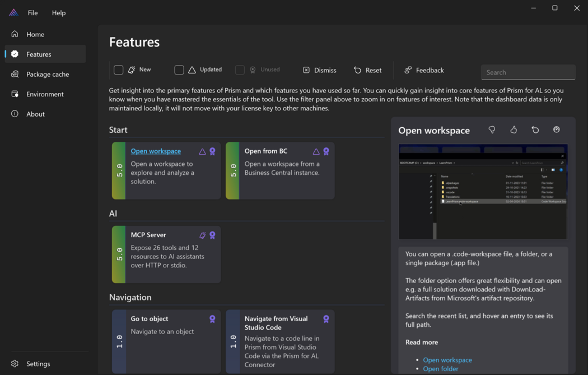The height and width of the screenshot is (375, 588).
Task: Select Navigate from Visual Studio Code card title
Action: pyautogui.click(x=276, y=323)
